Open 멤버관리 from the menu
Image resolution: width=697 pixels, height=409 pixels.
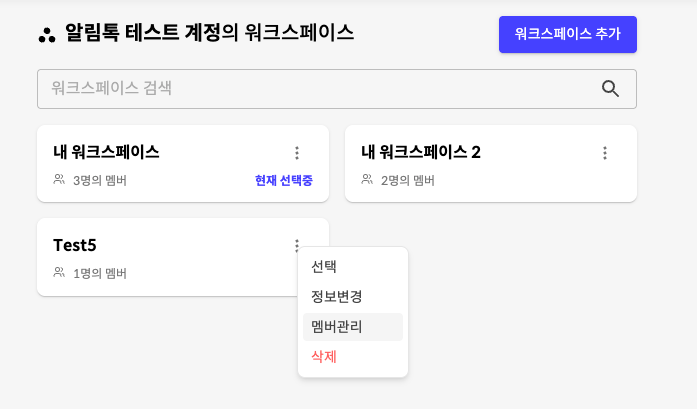point(337,327)
